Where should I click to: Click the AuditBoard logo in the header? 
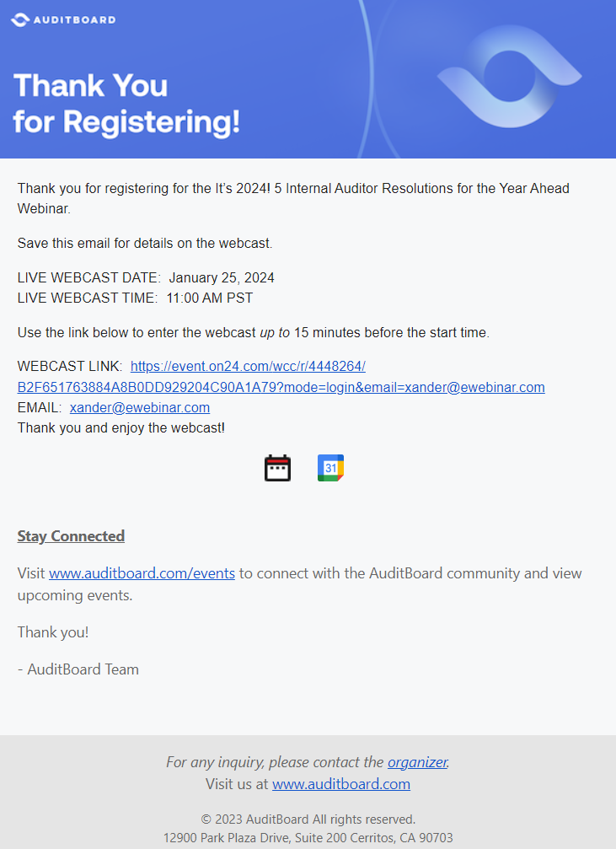(63, 19)
